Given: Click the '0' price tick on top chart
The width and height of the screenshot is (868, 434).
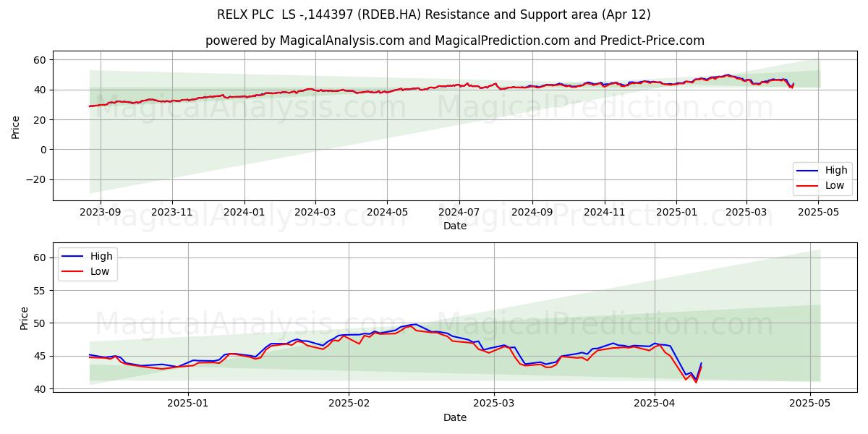Looking at the screenshot, I should (x=45, y=150).
